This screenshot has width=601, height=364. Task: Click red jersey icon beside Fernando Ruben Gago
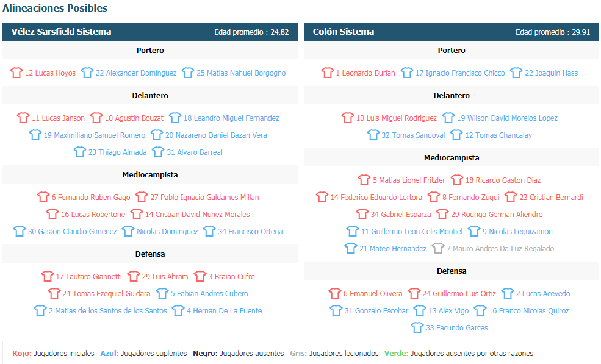[43, 198]
